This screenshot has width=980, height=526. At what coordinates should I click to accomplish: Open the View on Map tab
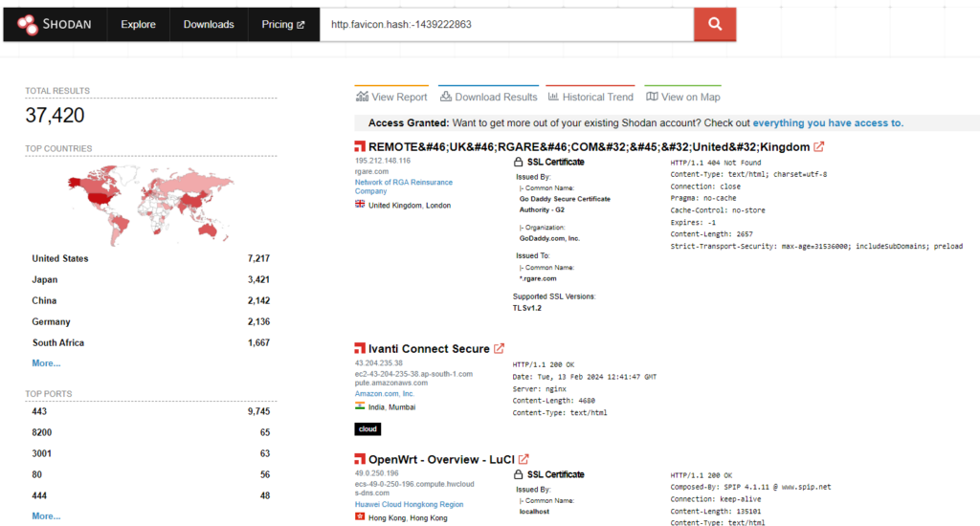coord(683,97)
